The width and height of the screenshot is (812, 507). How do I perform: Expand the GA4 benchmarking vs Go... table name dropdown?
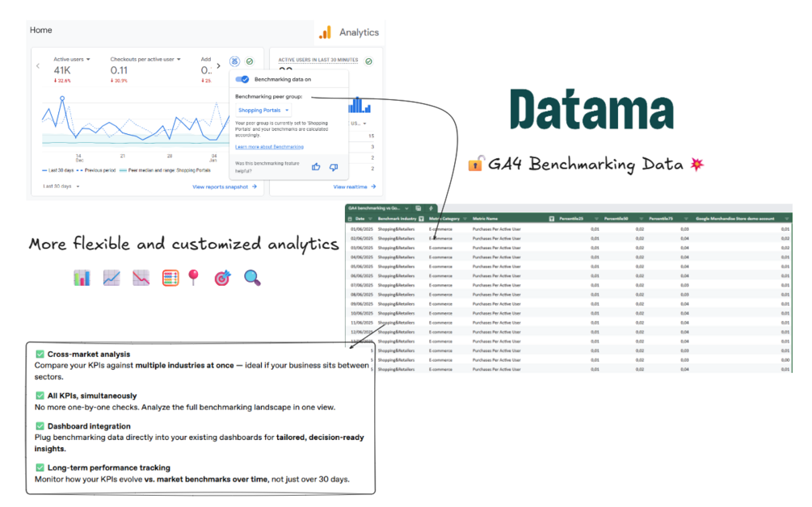click(x=406, y=208)
